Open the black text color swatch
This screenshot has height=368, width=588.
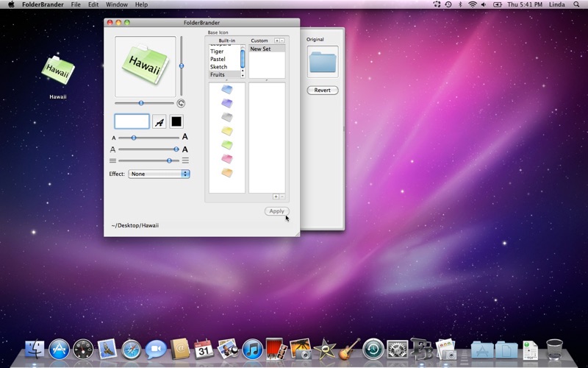[x=176, y=122]
